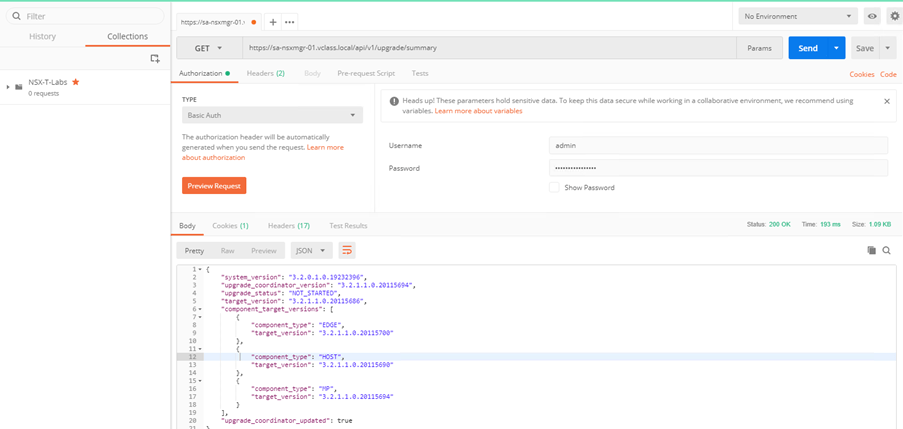Switch to the History tab
This screenshot has height=429, width=903.
tap(43, 36)
